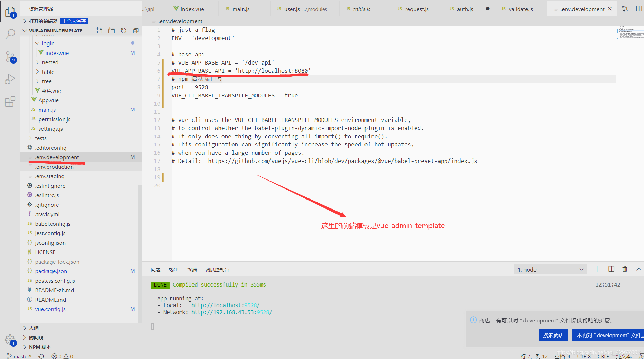
Task: Open the 输出 output panel tab
Action: click(173, 270)
